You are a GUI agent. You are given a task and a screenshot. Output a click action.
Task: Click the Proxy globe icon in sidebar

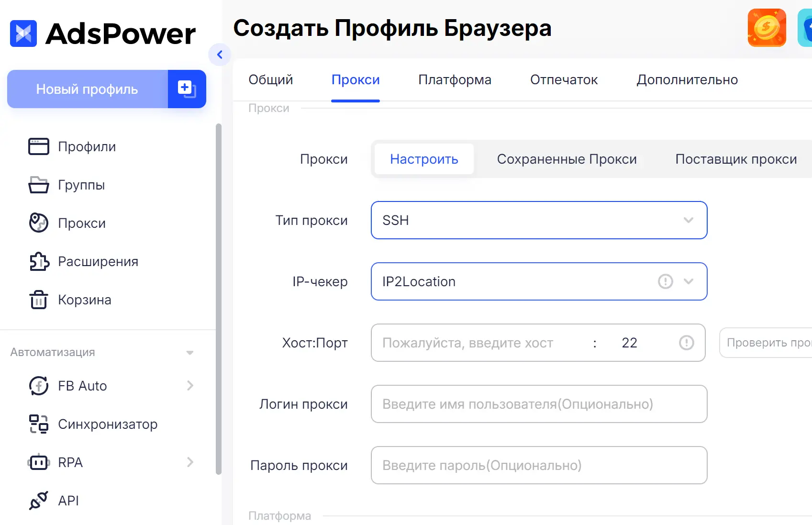38,223
